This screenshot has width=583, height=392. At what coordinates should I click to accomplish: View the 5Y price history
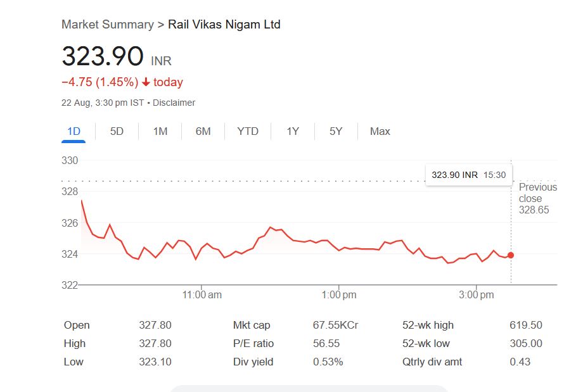point(336,131)
